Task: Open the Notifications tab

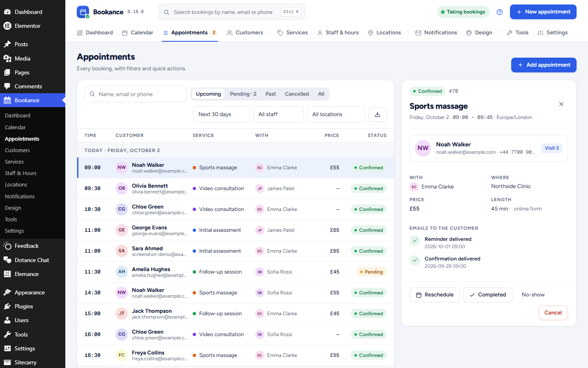Action: 436,33
